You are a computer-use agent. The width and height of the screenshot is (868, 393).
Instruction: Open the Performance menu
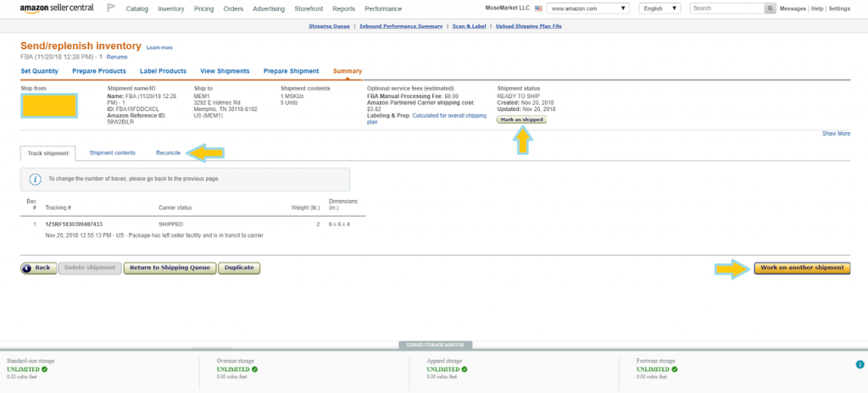[384, 8]
